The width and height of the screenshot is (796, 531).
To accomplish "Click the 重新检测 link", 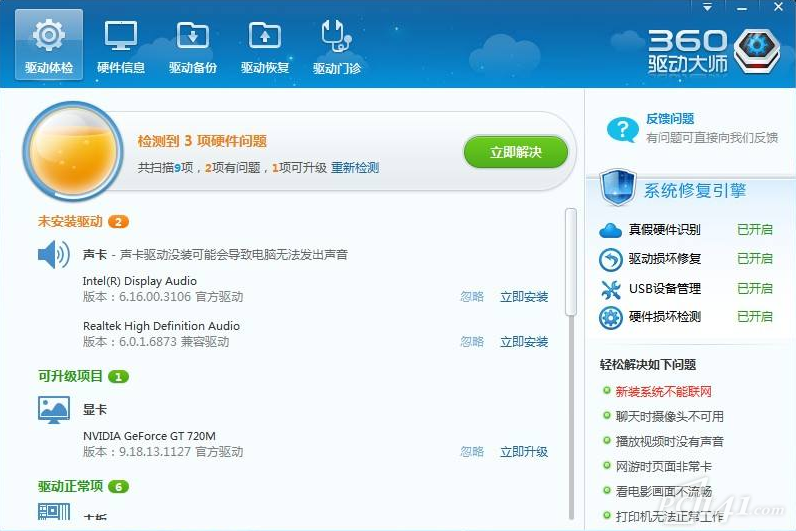I will click(355, 168).
